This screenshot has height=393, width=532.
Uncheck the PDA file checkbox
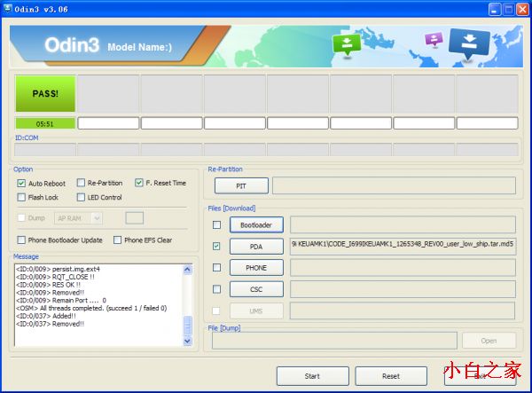[216, 246]
